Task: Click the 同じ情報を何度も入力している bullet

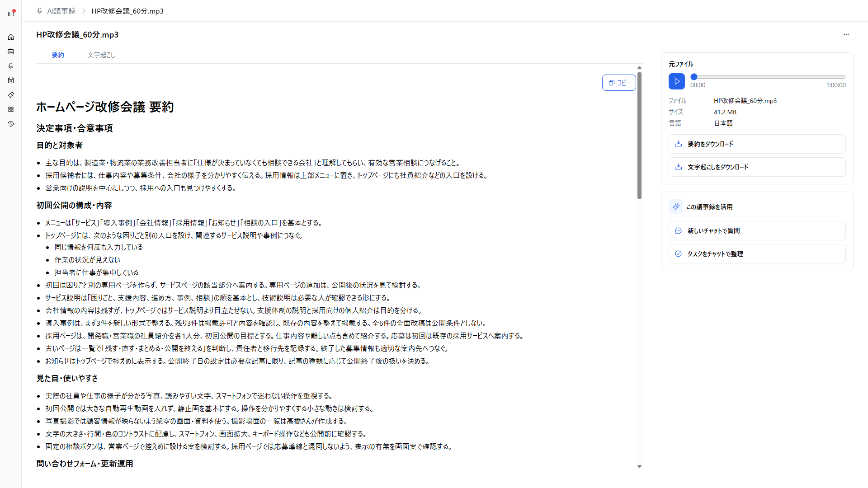Action: click(99, 247)
